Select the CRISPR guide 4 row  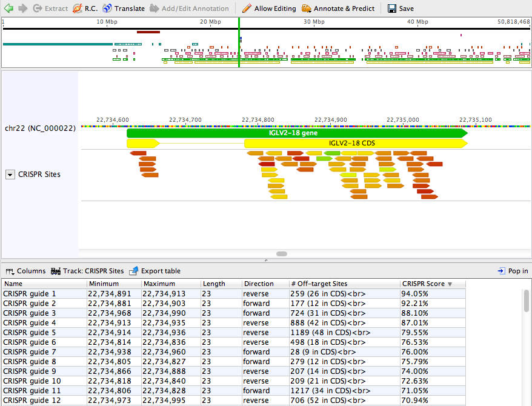coord(234,323)
